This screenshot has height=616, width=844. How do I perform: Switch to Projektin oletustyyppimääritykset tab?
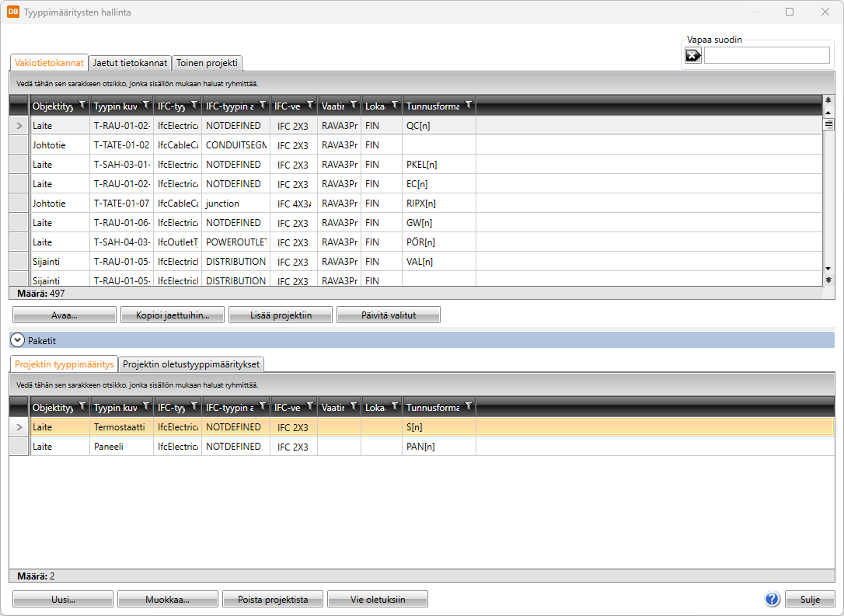[193, 364]
